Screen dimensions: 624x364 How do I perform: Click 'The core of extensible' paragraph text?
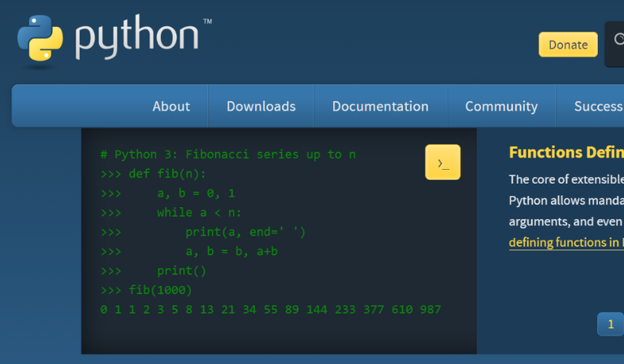click(x=566, y=180)
